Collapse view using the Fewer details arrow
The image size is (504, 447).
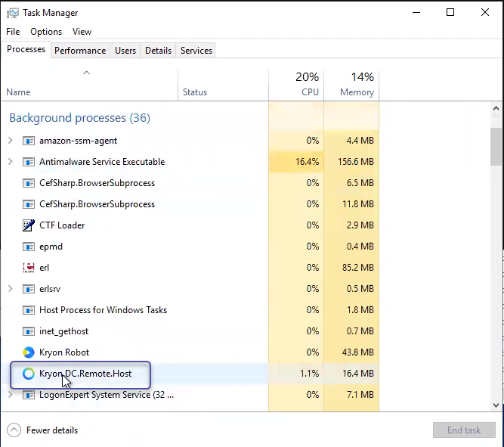(x=14, y=430)
